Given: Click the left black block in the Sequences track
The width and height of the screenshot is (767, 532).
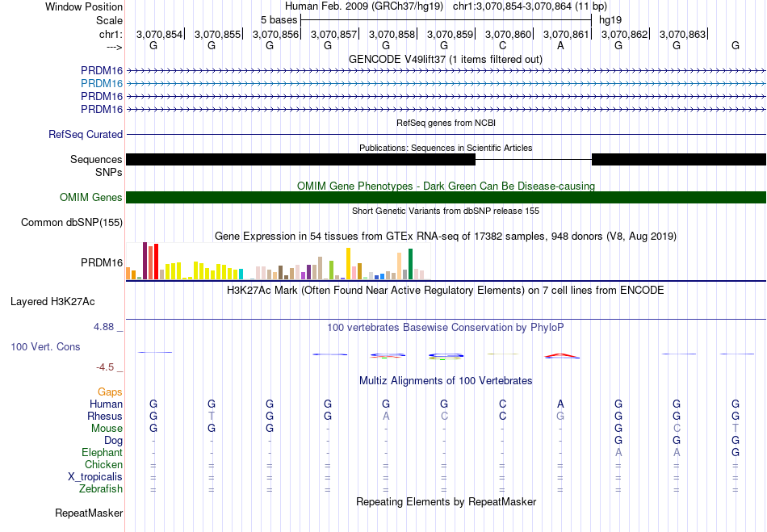Looking at the screenshot, I should (301, 159).
